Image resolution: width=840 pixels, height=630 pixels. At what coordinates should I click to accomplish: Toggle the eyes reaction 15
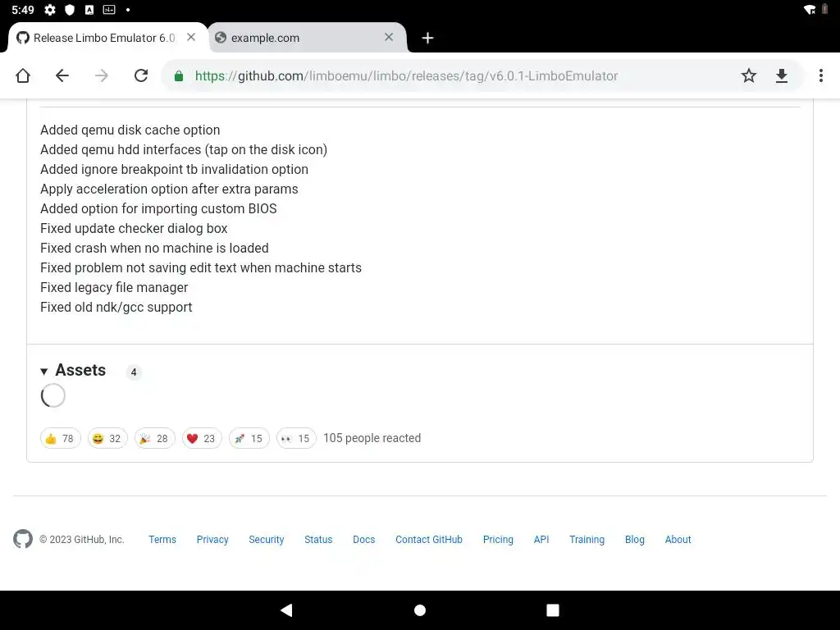coord(296,438)
